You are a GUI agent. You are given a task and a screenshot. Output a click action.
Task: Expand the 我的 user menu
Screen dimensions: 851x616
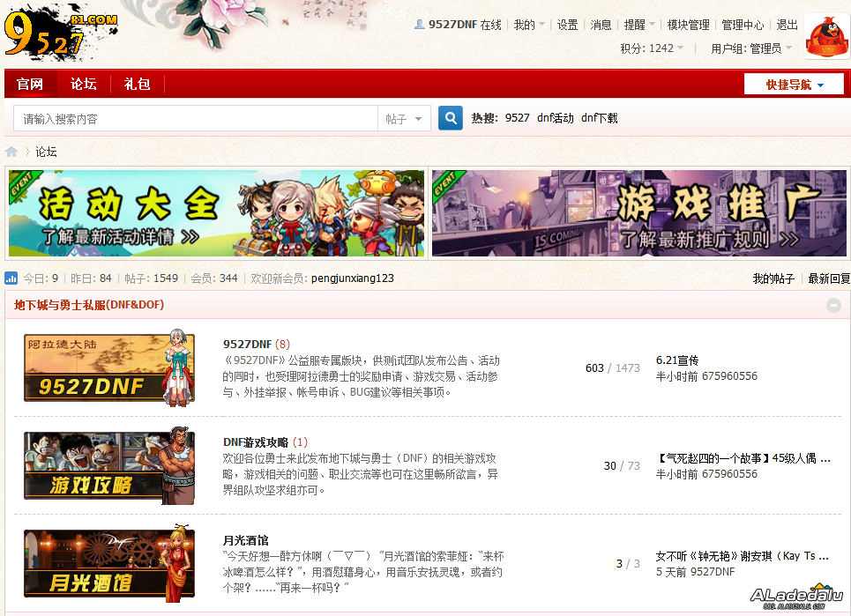click(529, 25)
